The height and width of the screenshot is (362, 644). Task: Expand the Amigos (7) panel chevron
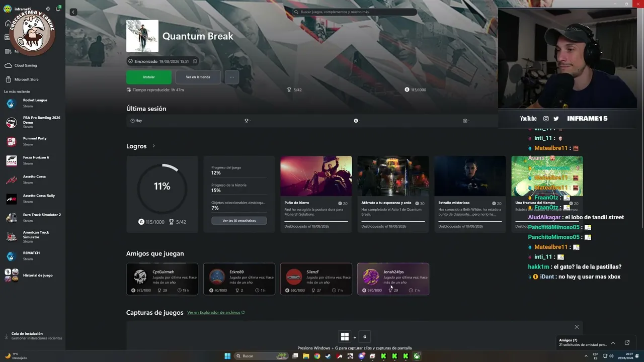click(x=613, y=343)
